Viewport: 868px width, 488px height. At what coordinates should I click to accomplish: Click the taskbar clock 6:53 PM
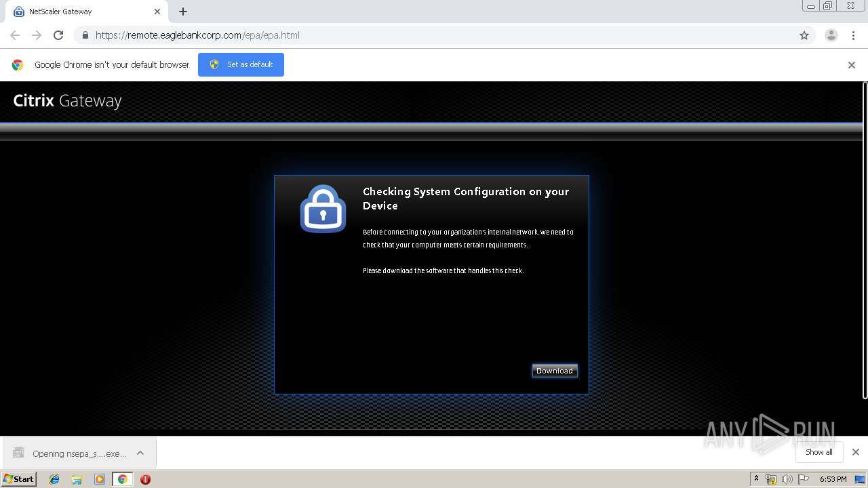[833, 479]
